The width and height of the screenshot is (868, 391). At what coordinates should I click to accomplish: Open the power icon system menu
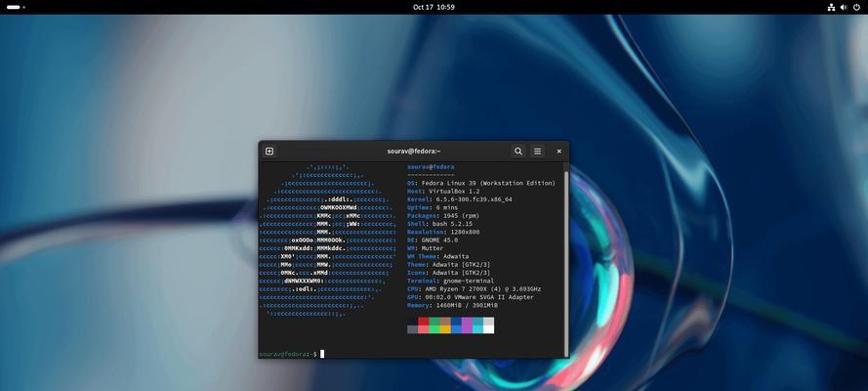(856, 7)
